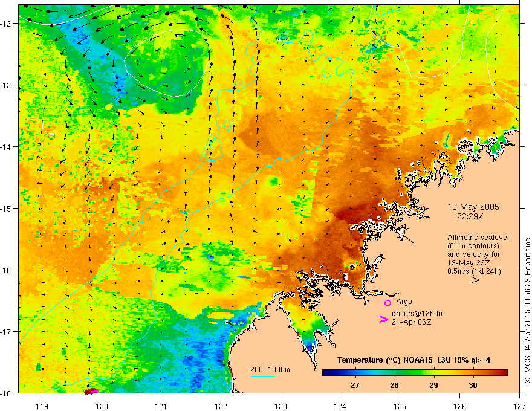Screen dimensions: 532x411
Task: Click the '22:29Z' time text
Action: tap(470, 216)
